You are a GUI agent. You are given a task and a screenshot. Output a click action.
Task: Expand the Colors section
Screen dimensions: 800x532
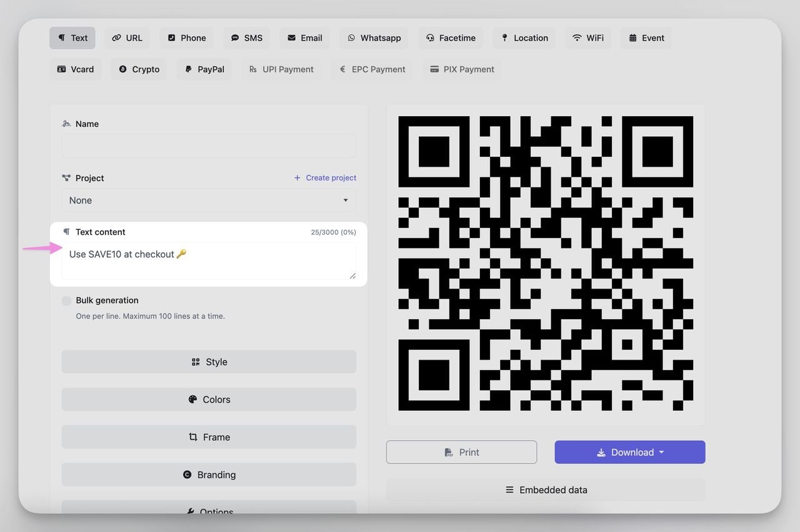point(209,400)
